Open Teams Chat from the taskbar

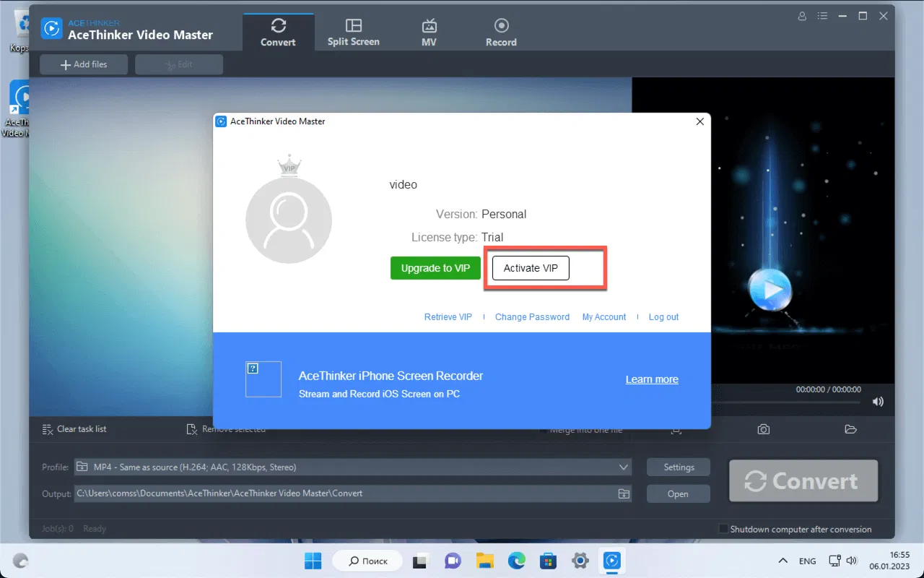(453, 561)
